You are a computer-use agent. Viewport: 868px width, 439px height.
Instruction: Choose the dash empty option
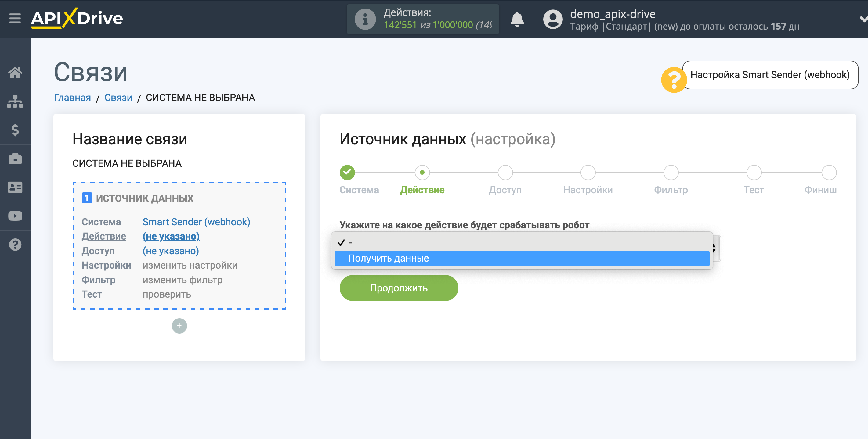(x=522, y=242)
